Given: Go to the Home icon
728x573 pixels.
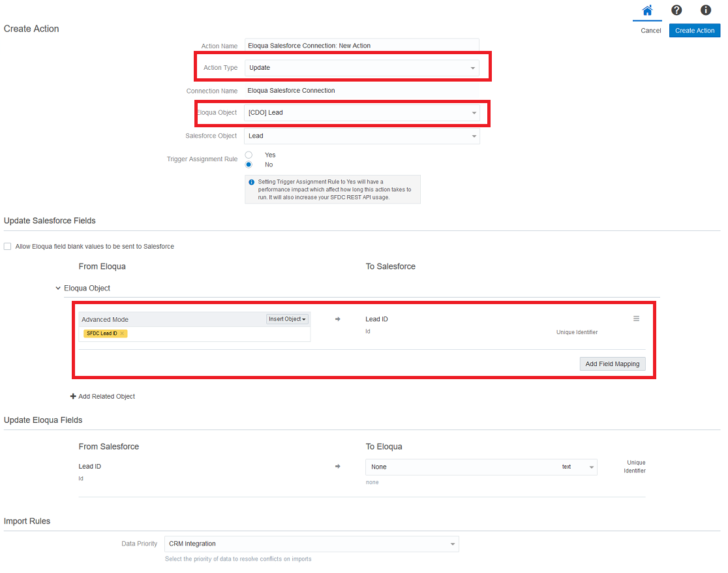Looking at the screenshot, I should click(647, 10).
